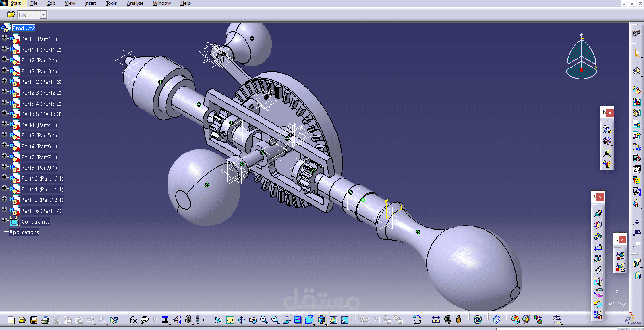This screenshot has width=644, height=330.
Task: Select Part9 (Part9.1) in the tree
Action: click(39, 168)
